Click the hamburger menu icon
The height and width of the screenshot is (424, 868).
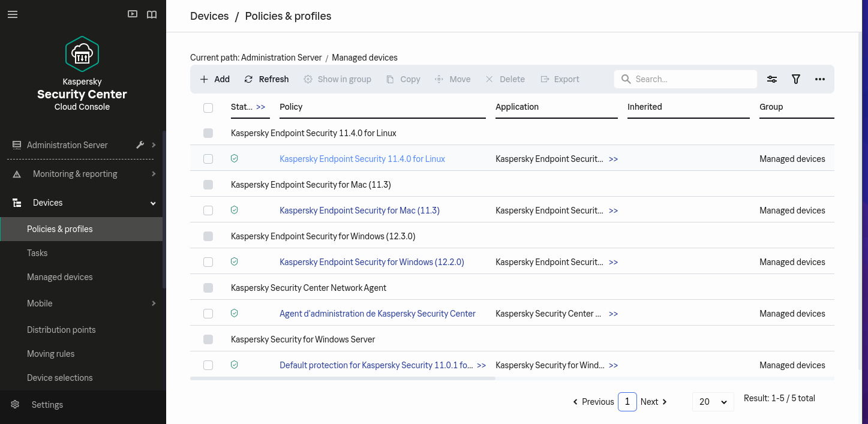click(13, 14)
